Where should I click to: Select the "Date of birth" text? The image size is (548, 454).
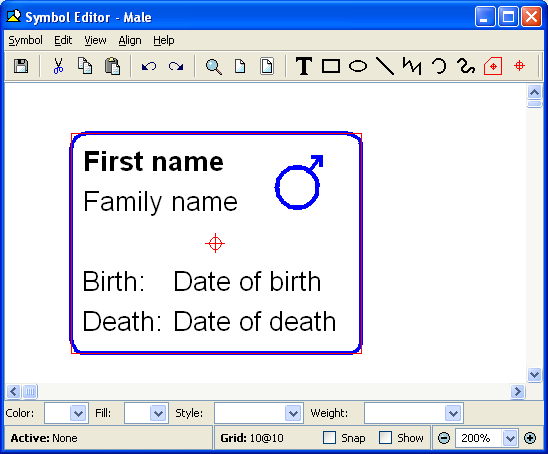pyautogui.click(x=247, y=281)
